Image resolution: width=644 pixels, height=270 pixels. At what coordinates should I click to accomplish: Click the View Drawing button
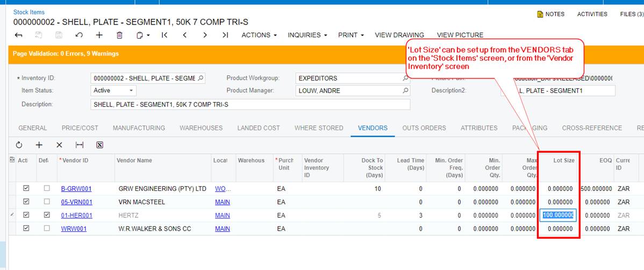(x=399, y=35)
